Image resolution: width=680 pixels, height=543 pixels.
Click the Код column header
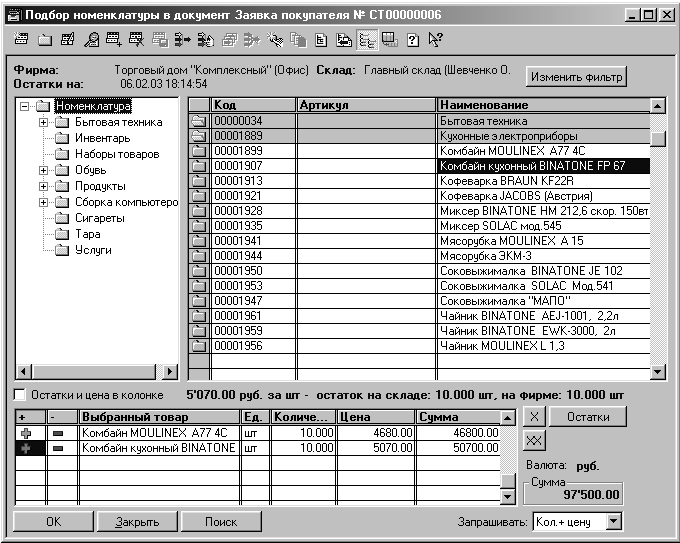(253, 105)
